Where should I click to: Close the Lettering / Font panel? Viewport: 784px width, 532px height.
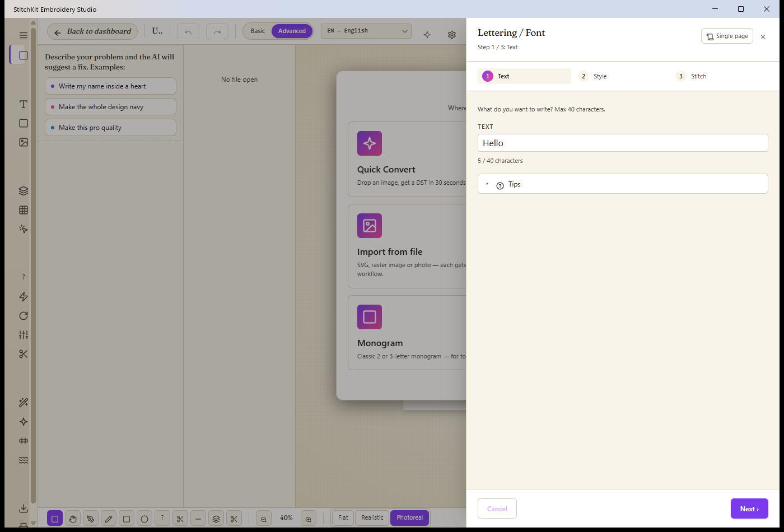(x=763, y=36)
